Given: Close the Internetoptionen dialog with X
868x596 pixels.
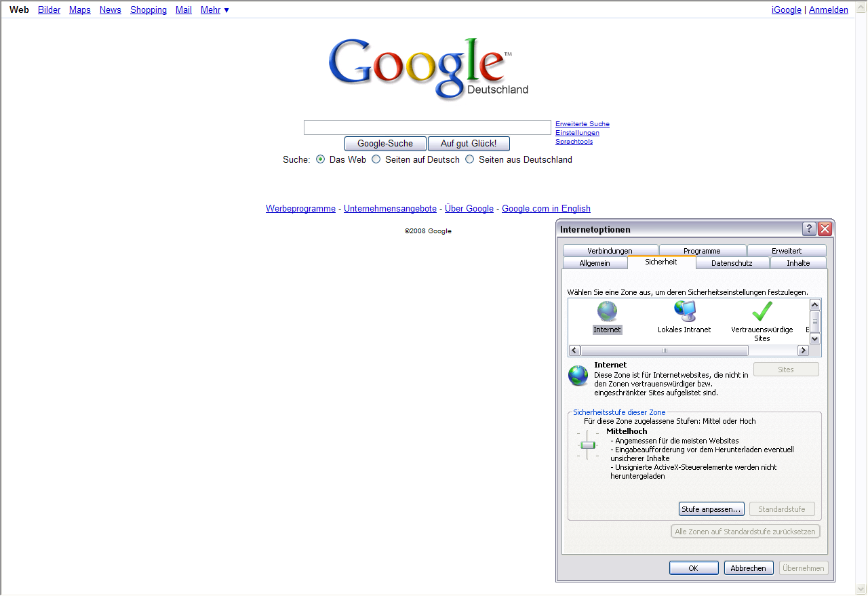Looking at the screenshot, I should 825,229.
